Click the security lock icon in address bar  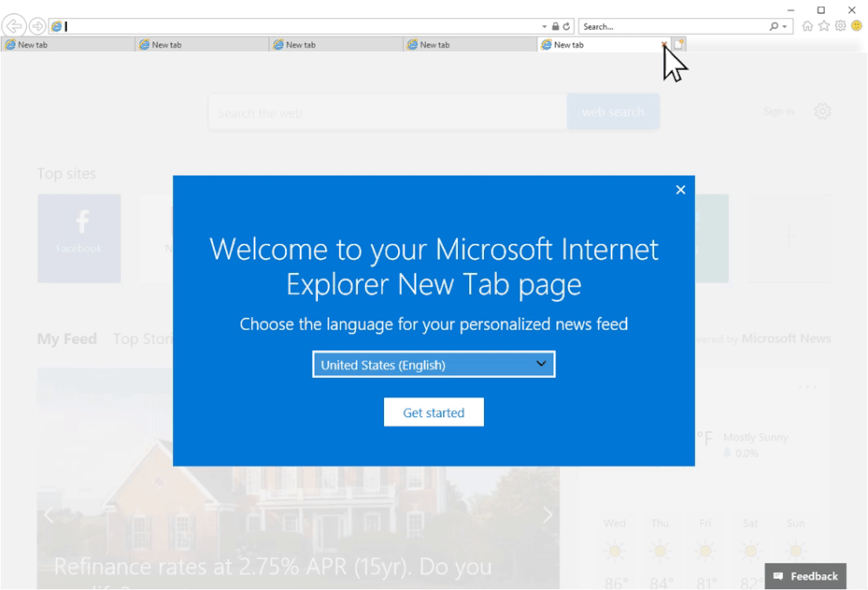point(555,26)
